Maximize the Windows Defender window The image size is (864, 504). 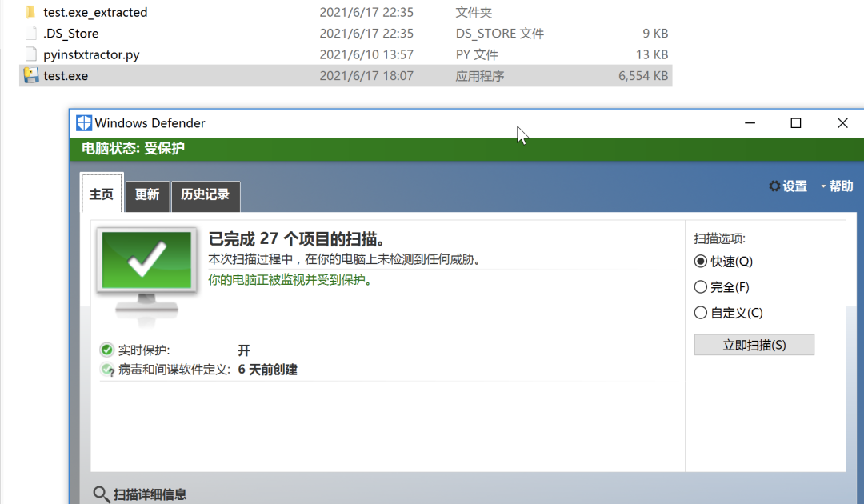[x=796, y=123]
